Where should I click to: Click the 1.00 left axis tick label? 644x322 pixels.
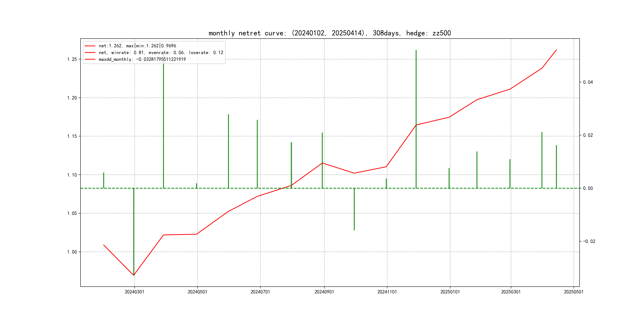tap(72, 252)
